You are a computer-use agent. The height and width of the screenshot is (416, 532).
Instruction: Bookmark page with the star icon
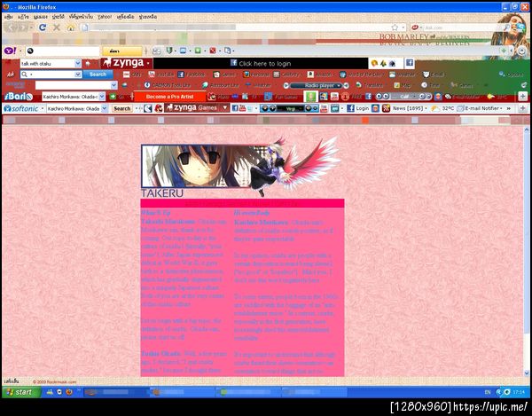395,27
